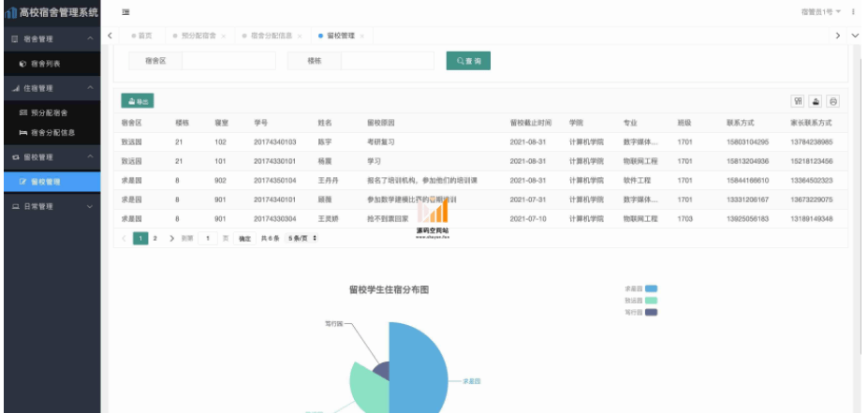Go to previous page arrow in pagination
This screenshot has height=413, width=868.
click(124, 239)
